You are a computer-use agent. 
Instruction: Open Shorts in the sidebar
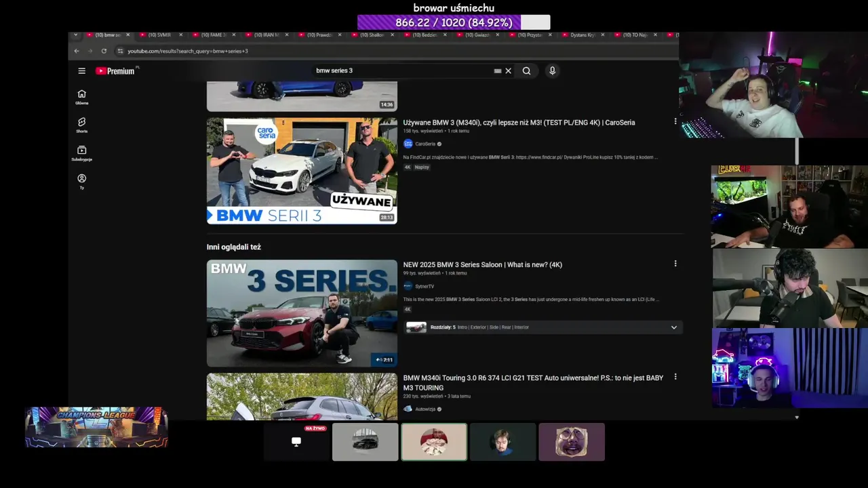81,125
